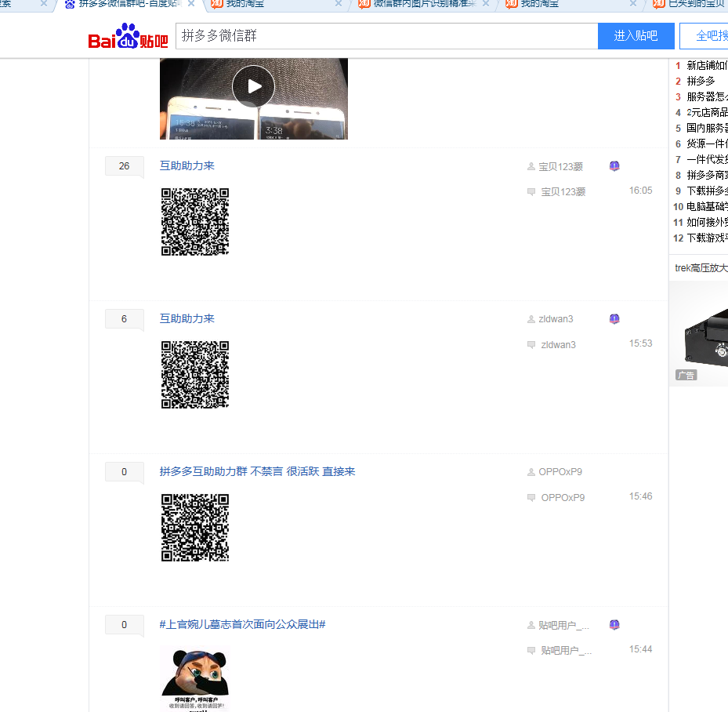
Task: Open sidebar item 4 2元店商品
Action: click(707, 112)
